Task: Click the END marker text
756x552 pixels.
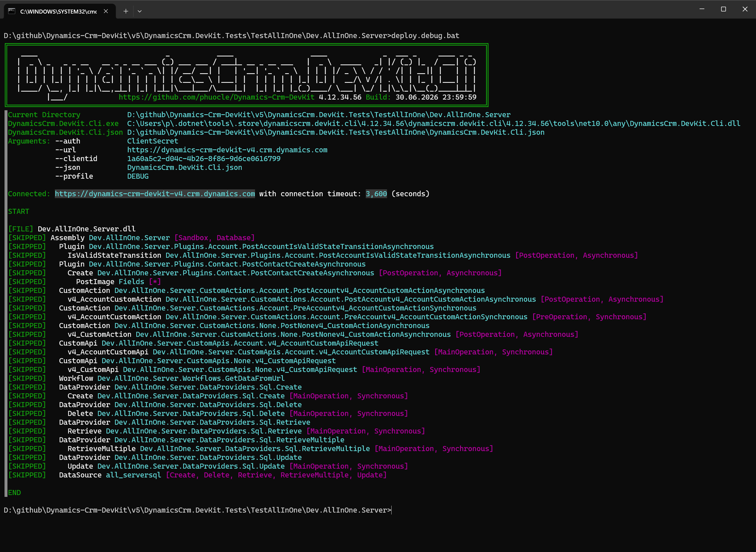Action: tap(14, 493)
